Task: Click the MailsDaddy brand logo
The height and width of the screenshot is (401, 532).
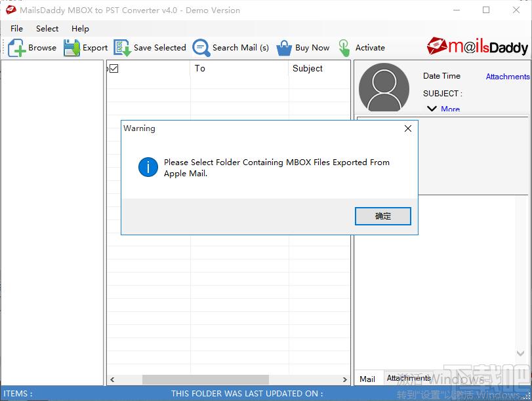Action: [x=478, y=47]
